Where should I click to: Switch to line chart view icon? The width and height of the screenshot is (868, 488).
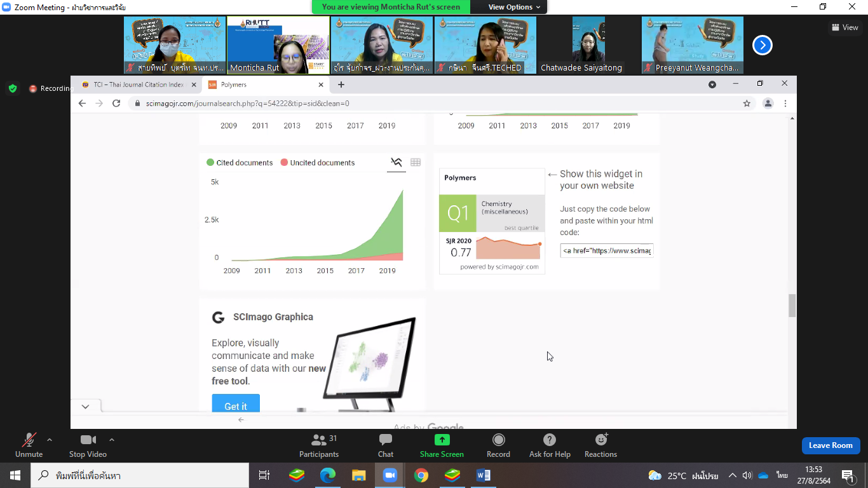[397, 163]
